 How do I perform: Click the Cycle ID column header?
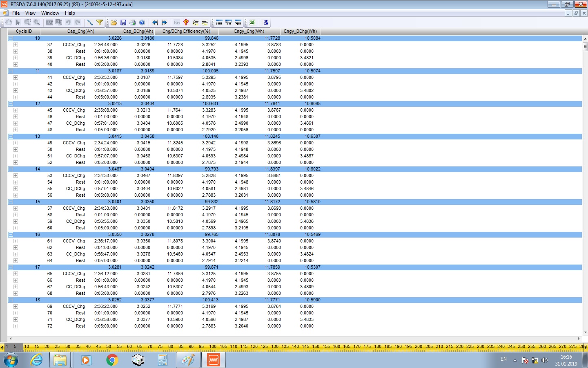pyautogui.click(x=24, y=31)
